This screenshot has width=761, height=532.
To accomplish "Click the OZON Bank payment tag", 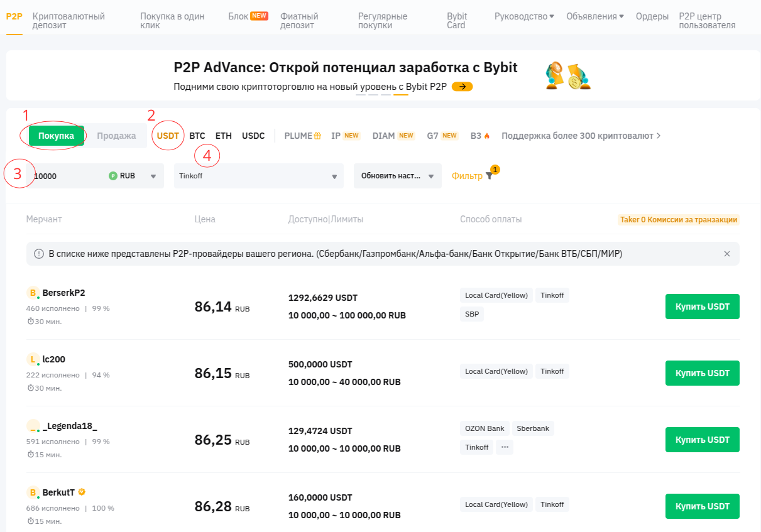I will (x=485, y=428).
